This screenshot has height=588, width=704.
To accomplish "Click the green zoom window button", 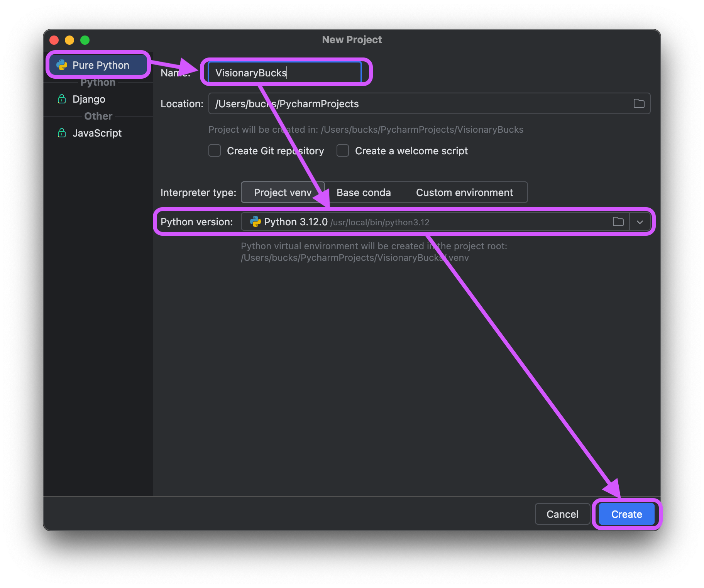I will coord(85,40).
